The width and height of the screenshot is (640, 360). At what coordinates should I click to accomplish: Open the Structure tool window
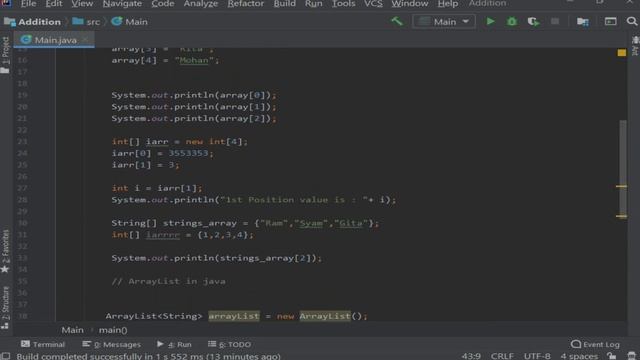(5, 307)
